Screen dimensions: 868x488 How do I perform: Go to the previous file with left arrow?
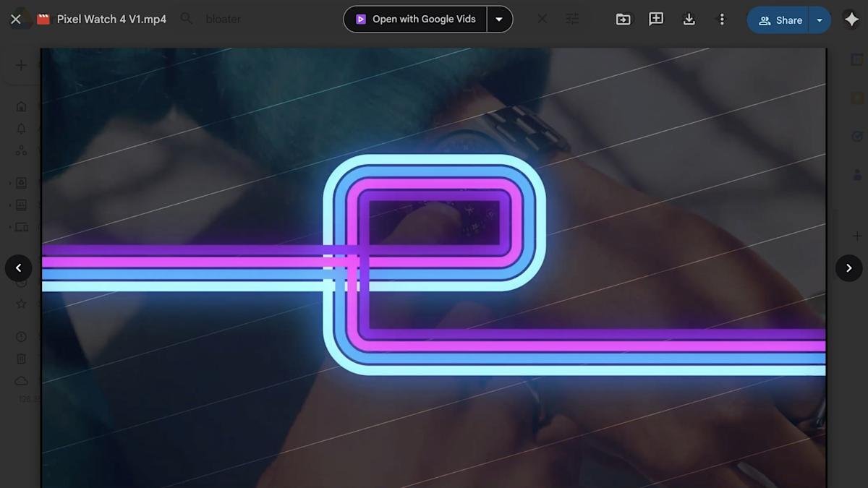click(x=18, y=267)
